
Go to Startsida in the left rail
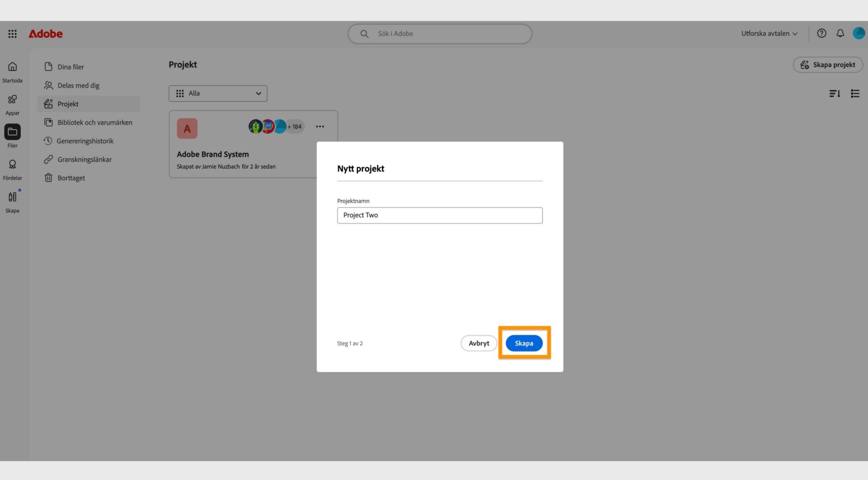[x=13, y=72]
